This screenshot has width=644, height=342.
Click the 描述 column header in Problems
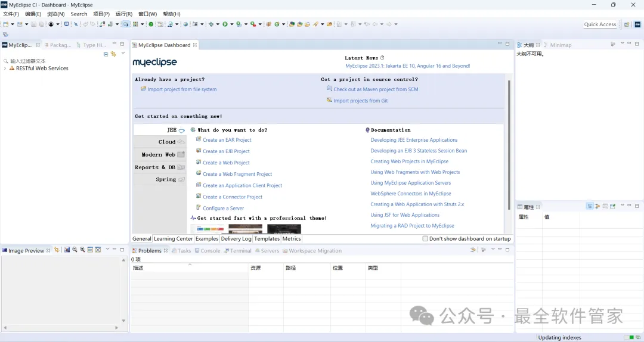click(190, 268)
